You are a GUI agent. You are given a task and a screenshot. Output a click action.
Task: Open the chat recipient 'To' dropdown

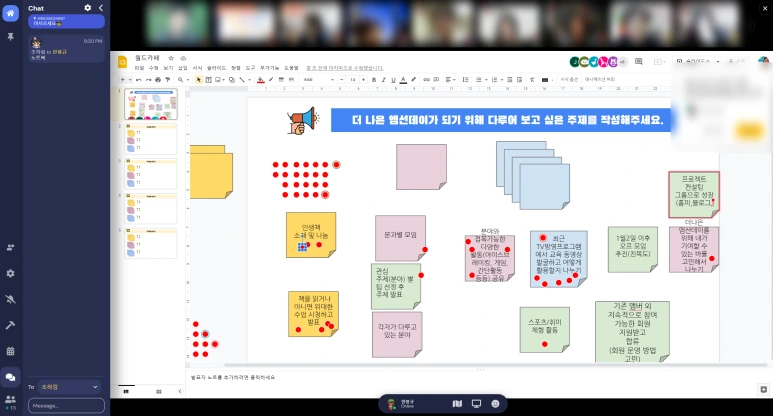[x=70, y=387]
